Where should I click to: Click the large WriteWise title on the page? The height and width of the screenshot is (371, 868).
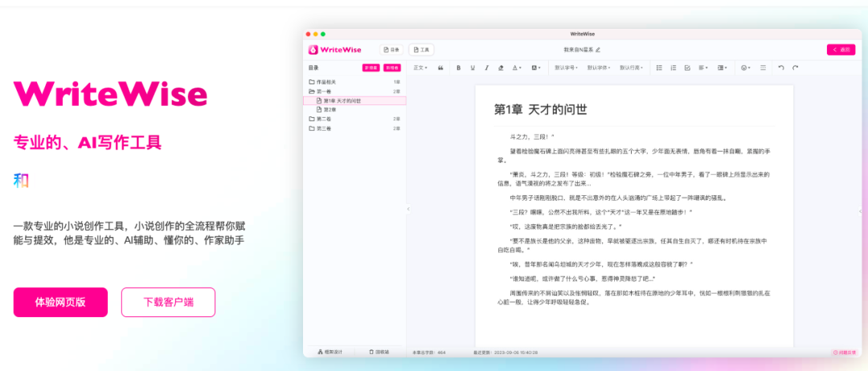(x=110, y=94)
